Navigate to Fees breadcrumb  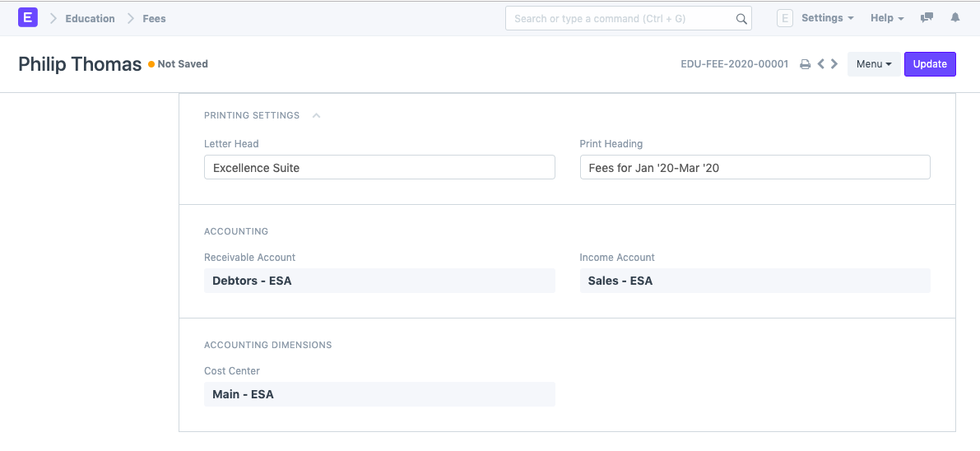[x=154, y=18]
